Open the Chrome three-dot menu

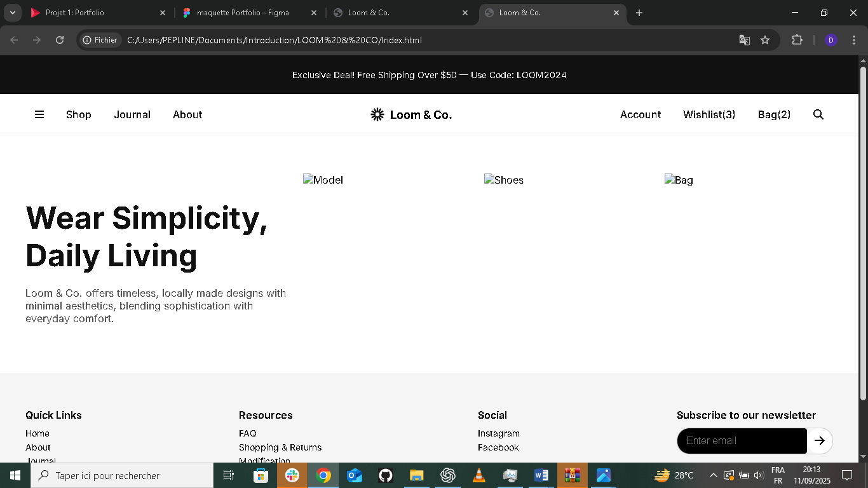coord(853,40)
